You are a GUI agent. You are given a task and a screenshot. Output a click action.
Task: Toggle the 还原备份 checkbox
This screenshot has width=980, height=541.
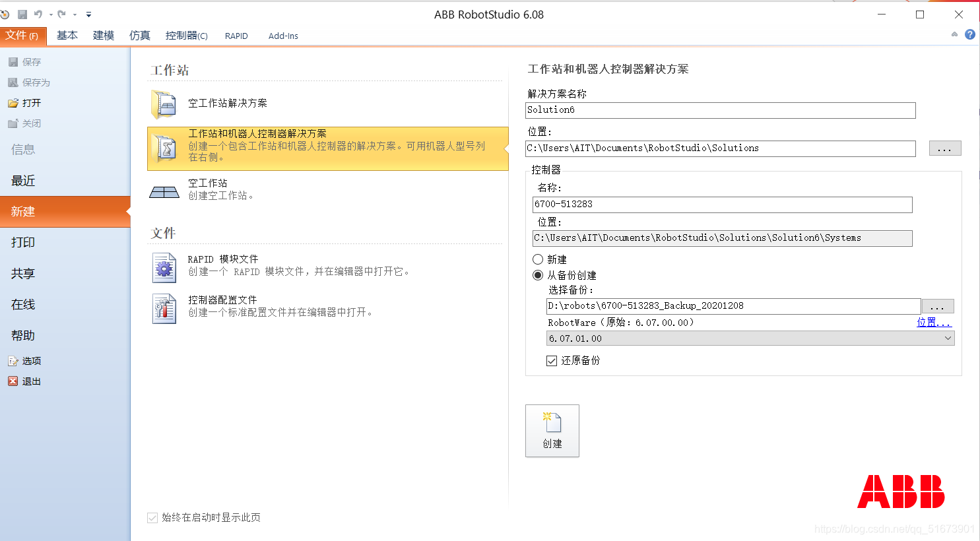pyautogui.click(x=552, y=361)
